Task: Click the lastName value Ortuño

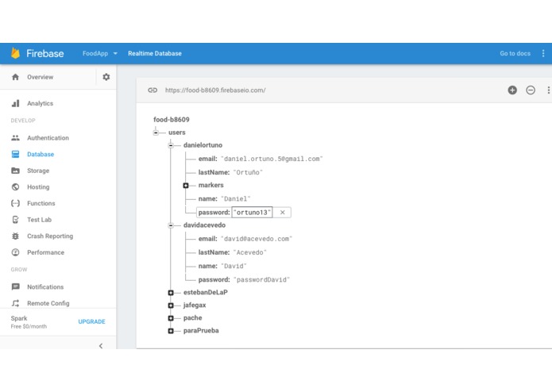Action: pos(248,172)
